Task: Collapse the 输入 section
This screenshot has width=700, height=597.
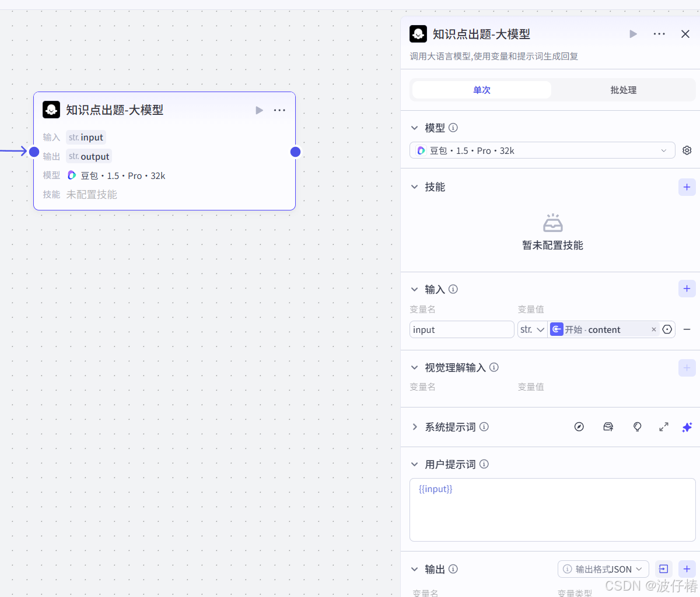Action: click(415, 289)
